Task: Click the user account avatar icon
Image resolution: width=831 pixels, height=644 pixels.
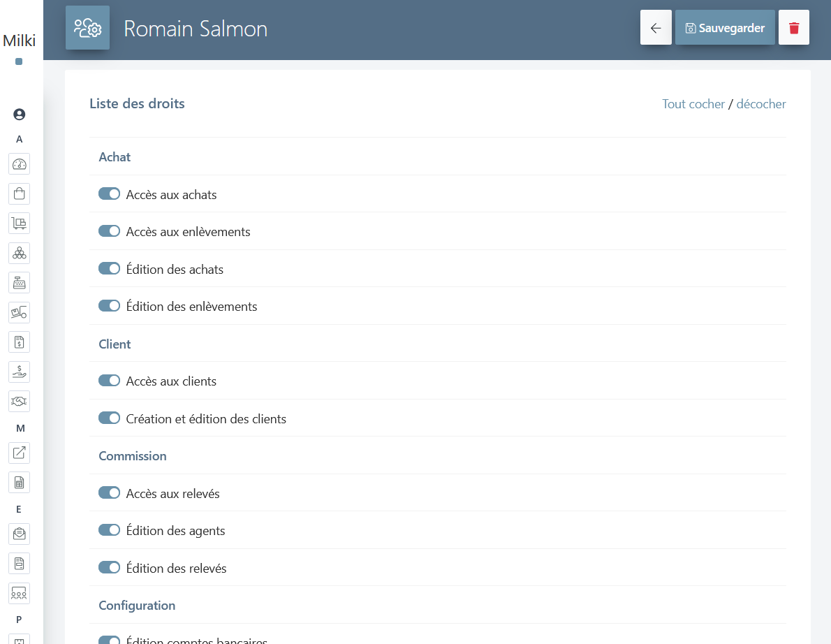Action: 19,115
